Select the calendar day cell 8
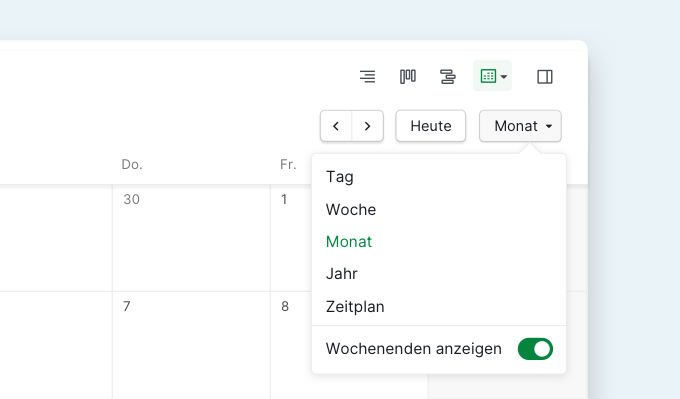680x399 pixels. pyautogui.click(x=291, y=345)
